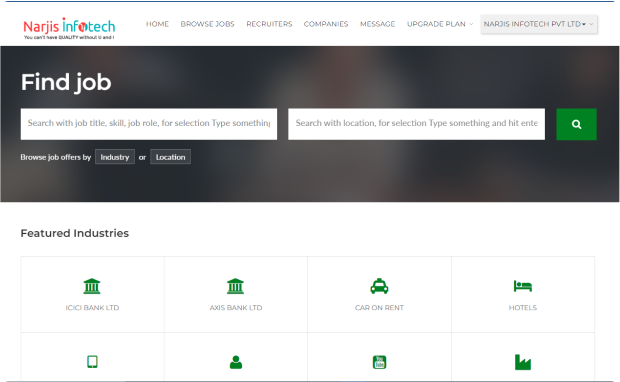The image size is (620, 382).
Task: Click the Narjis Infotech logo
Action: click(x=69, y=28)
